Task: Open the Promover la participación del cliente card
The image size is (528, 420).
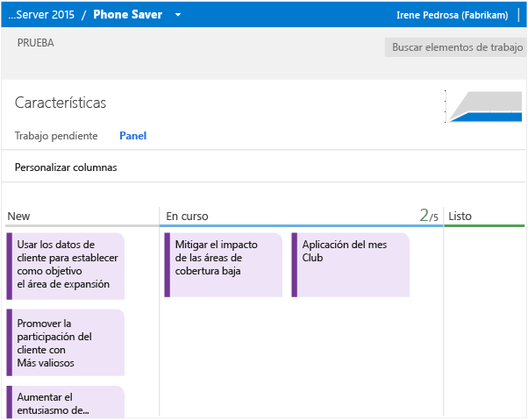Action: 66,342
